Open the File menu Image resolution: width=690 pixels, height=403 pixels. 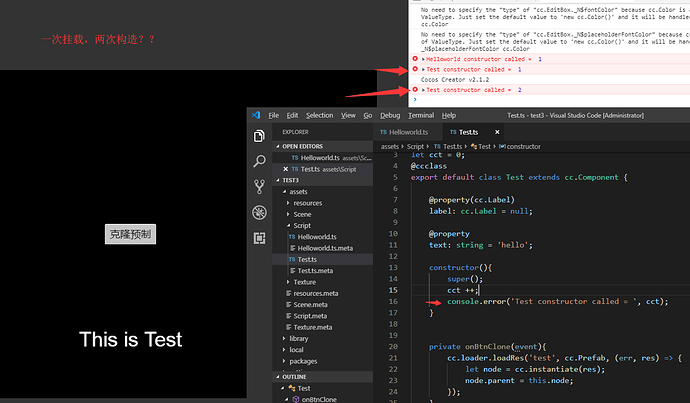(273, 115)
